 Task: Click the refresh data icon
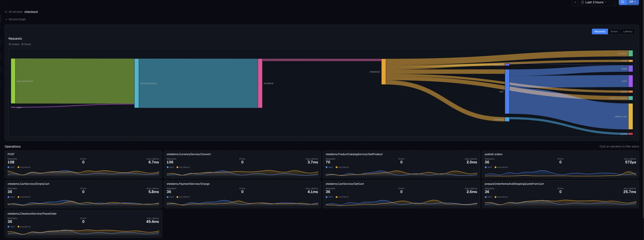click(622, 2)
